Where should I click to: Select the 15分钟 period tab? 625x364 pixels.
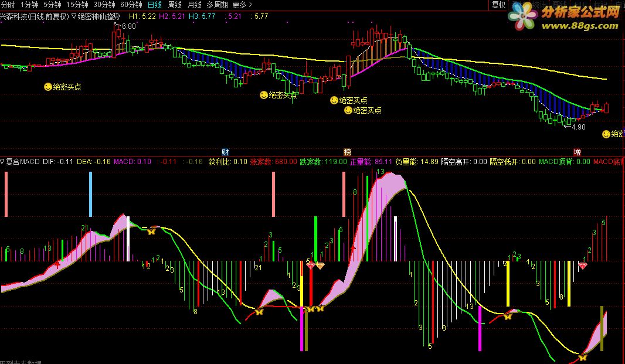(x=77, y=5)
